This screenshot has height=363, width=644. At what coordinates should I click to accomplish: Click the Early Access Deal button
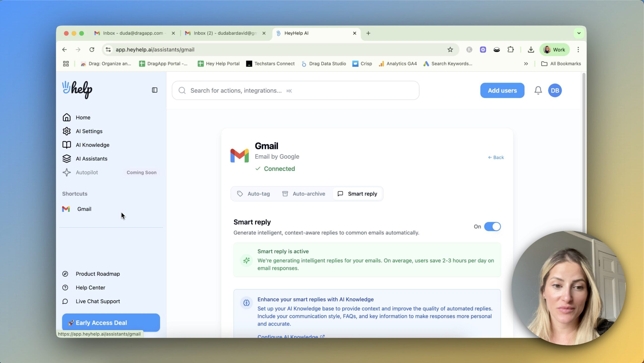(x=111, y=322)
